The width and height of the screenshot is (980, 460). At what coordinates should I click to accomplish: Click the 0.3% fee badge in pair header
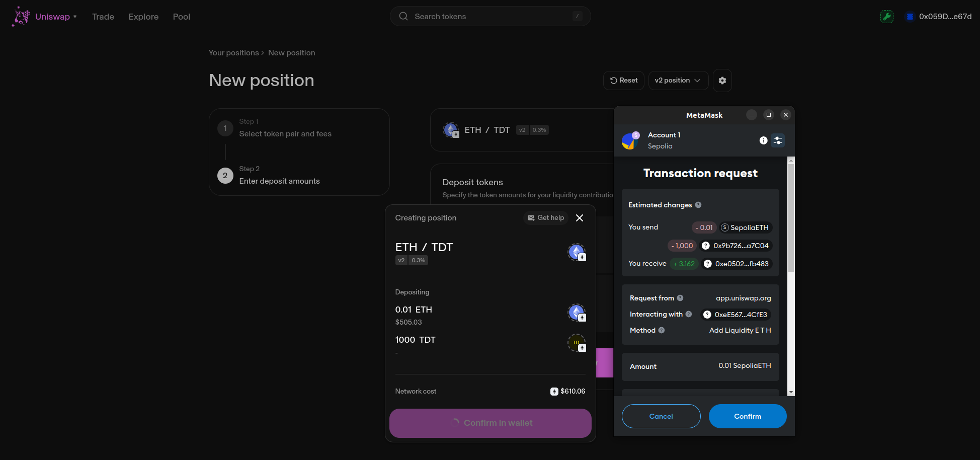tap(539, 130)
